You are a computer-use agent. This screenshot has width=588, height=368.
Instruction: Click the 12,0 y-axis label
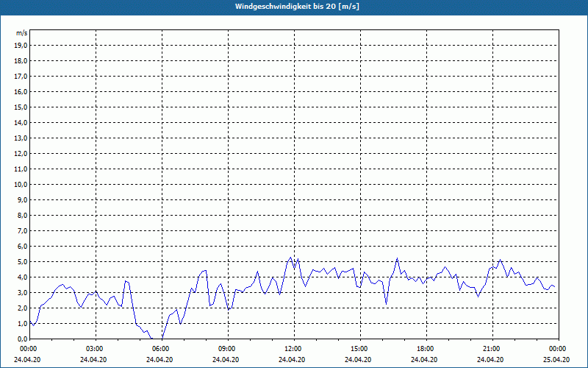[21, 154]
